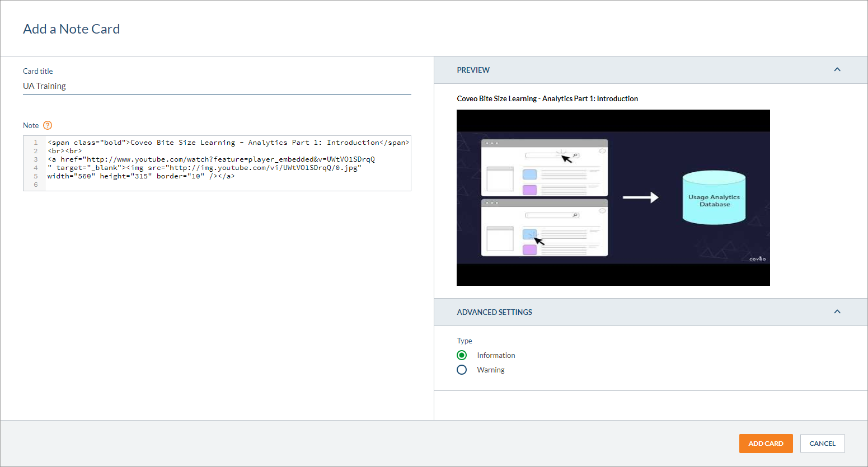Click the 'Warning' radio label text
Screen dimensions: 868x467
pyautogui.click(x=491, y=370)
